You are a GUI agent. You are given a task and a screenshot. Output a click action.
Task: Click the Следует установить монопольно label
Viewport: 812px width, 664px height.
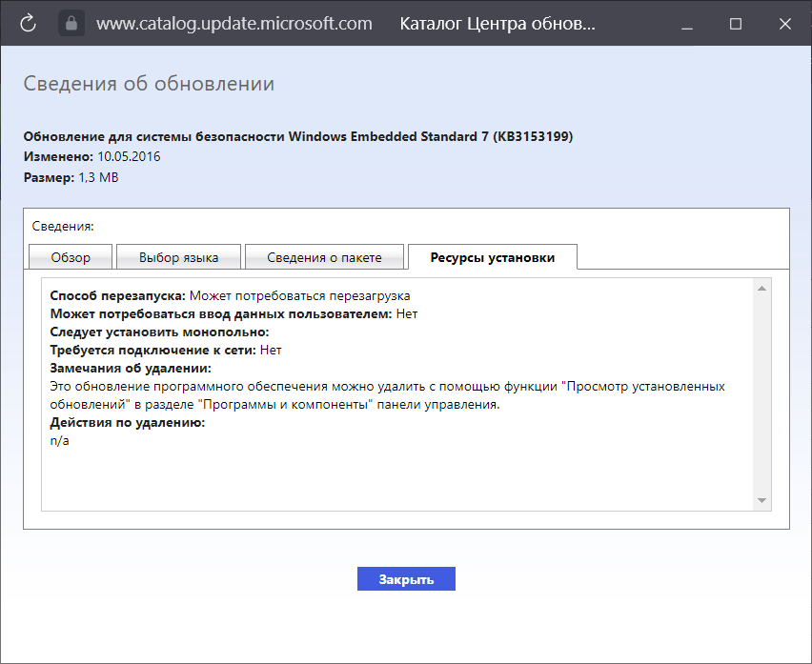[x=159, y=332]
